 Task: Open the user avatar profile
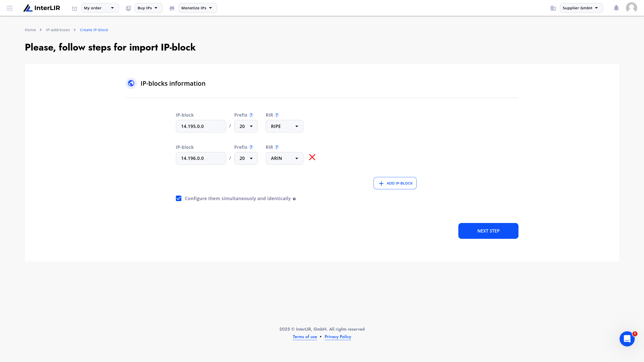[x=631, y=8]
